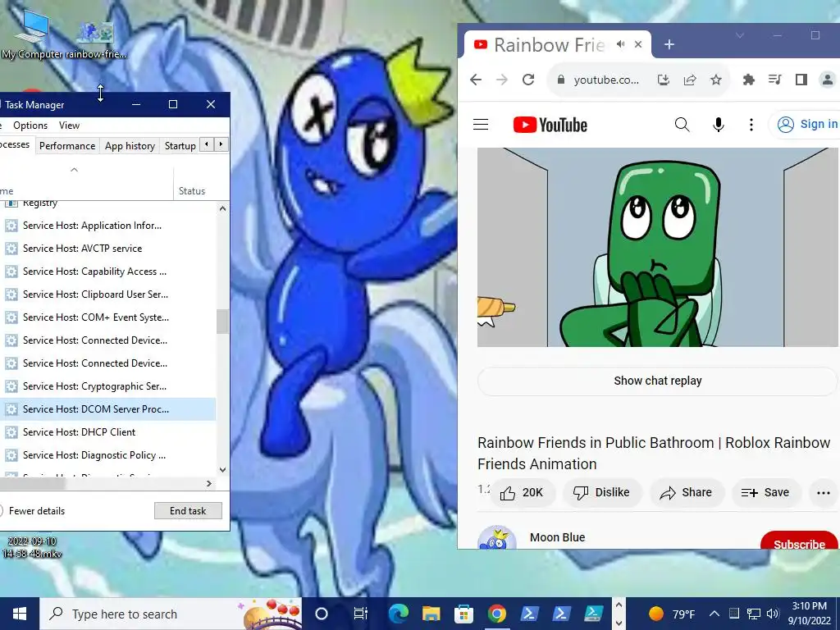The width and height of the screenshot is (840, 630).
Task: Open a new Chrome tab
Action: click(669, 44)
